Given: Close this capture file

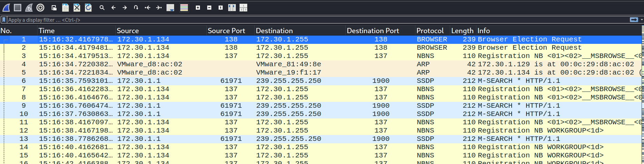Looking at the screenshot, I should click(x=77, y=8).
